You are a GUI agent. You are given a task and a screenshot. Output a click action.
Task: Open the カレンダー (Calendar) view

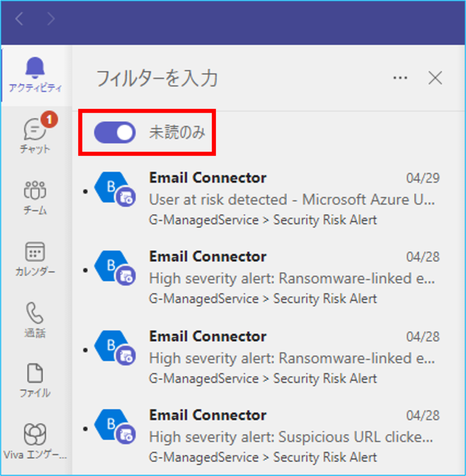[35, 258]
